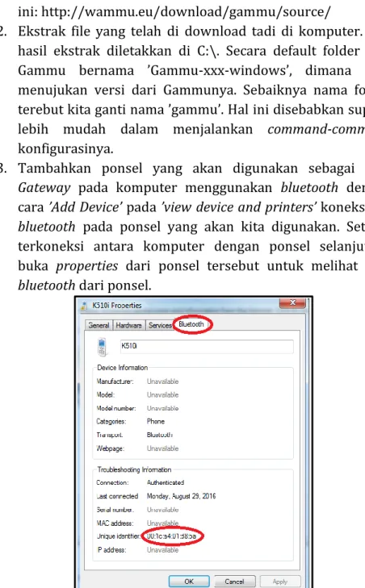Click the Unique identifier address value

[x=171, y=536]
